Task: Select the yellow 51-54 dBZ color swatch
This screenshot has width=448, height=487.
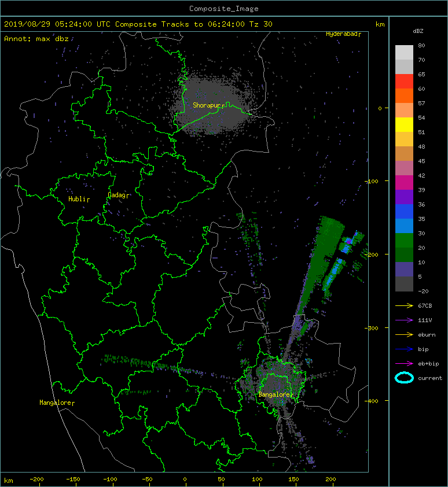Action: pos(404,125)
